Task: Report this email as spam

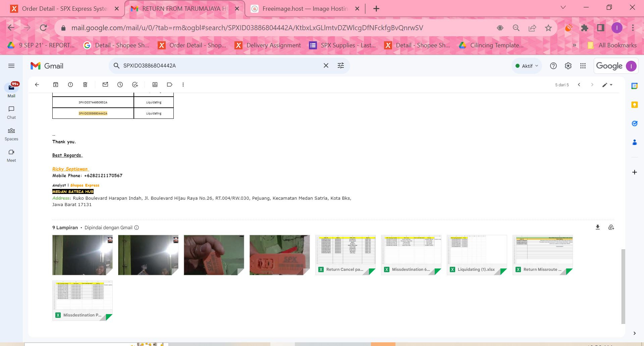Action: click(x=70, y=85)
